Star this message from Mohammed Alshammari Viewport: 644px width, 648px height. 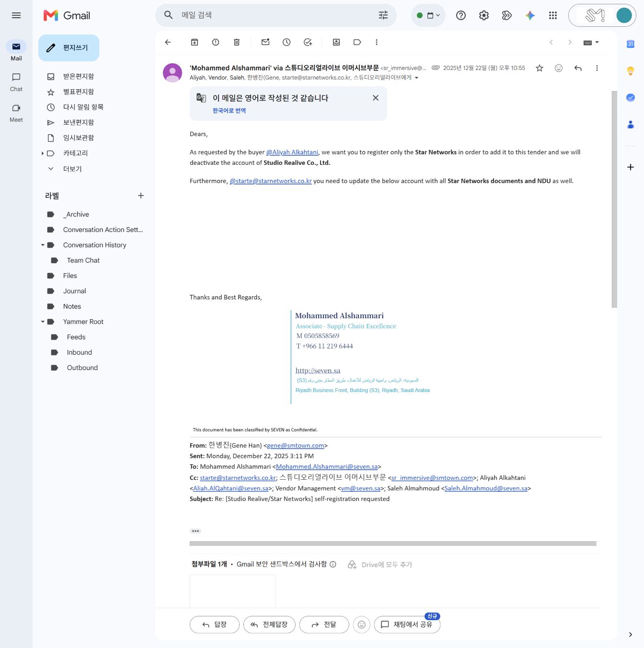(540, 68)
